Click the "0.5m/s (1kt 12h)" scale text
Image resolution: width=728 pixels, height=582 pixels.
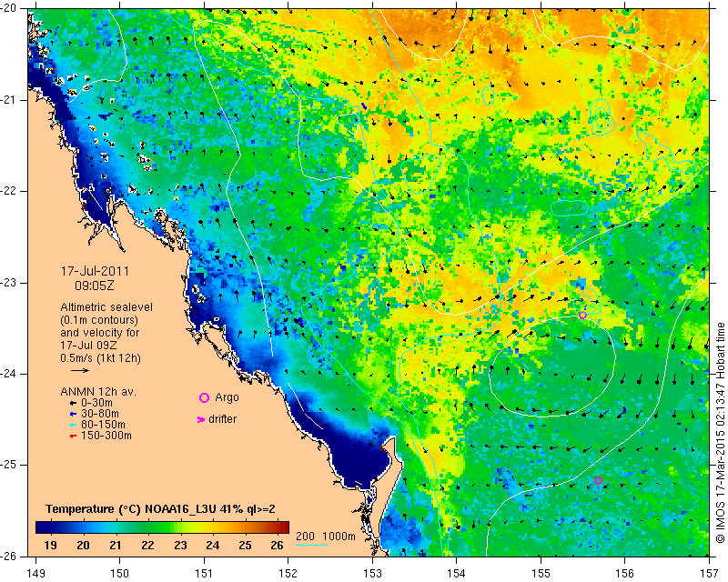click(x=100, y=357)
